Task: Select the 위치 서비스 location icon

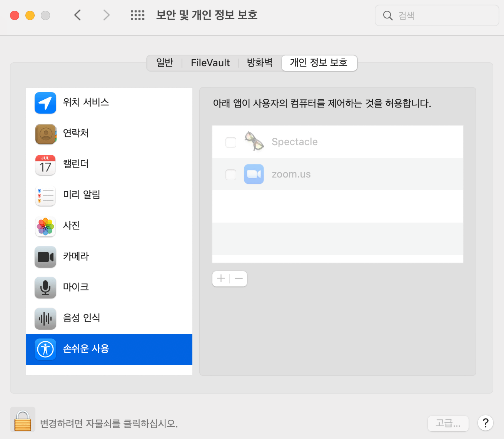Action: (x=45, y=103)
